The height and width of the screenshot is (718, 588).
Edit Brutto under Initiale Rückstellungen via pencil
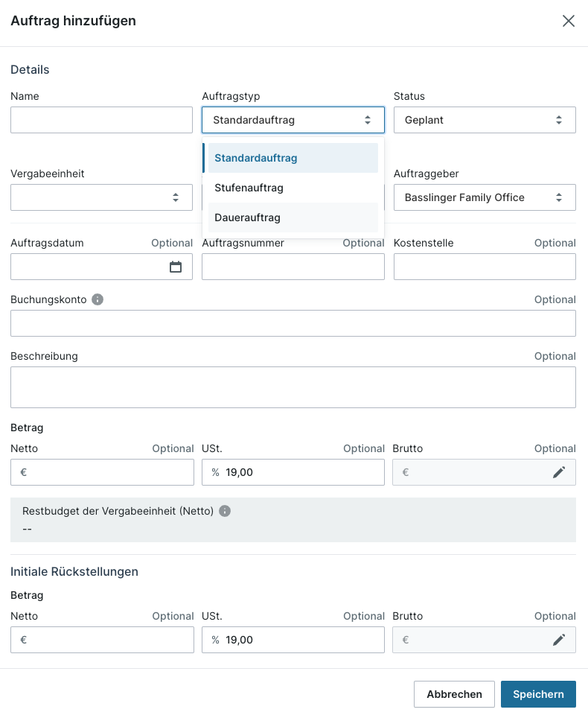point(559,640)
